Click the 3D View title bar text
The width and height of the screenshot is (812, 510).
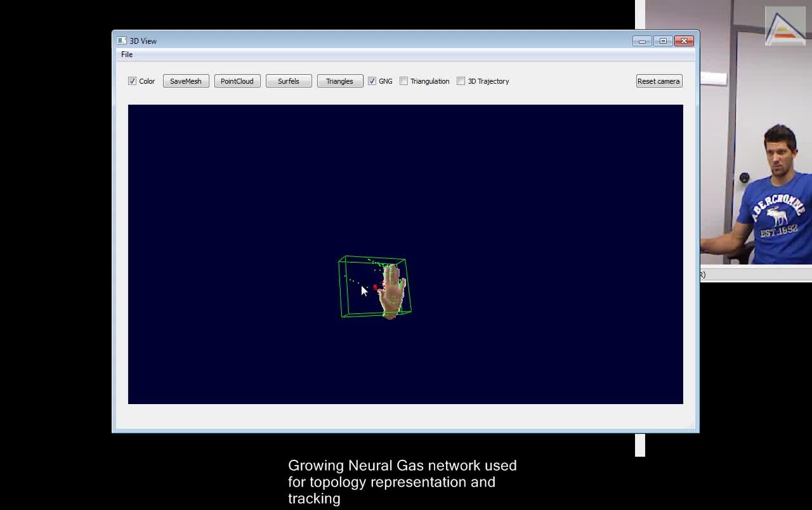tap(143, 41)
